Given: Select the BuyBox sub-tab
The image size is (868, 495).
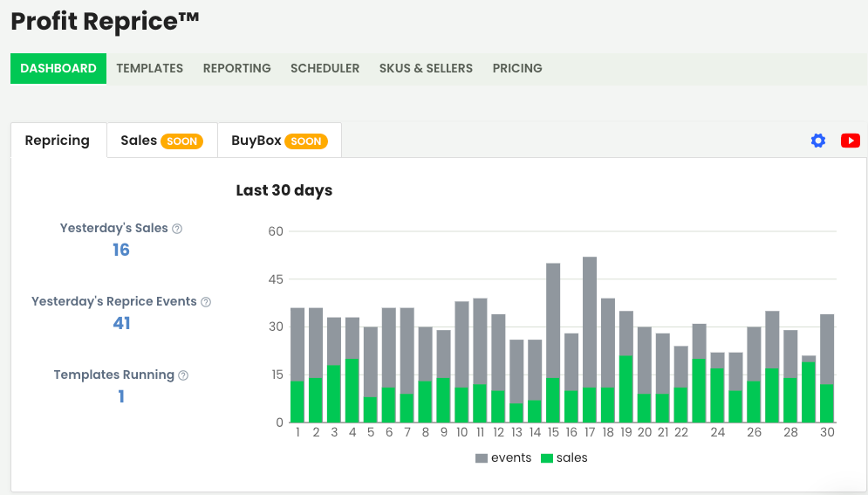Looking at the screenshot, I should [x=279, y=140].
